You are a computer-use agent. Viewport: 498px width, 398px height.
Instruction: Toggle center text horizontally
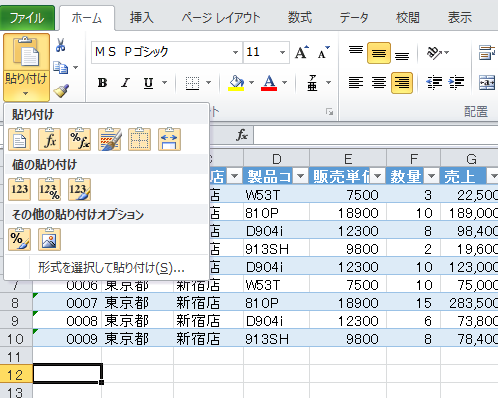[379, 82]
